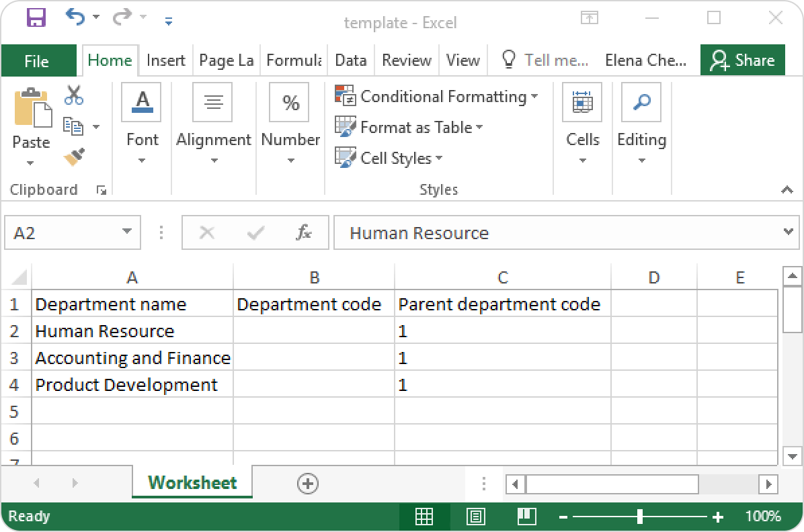Click the Save icon in title bar
Viewport: 804px width, 532px height.
point(36,18)
